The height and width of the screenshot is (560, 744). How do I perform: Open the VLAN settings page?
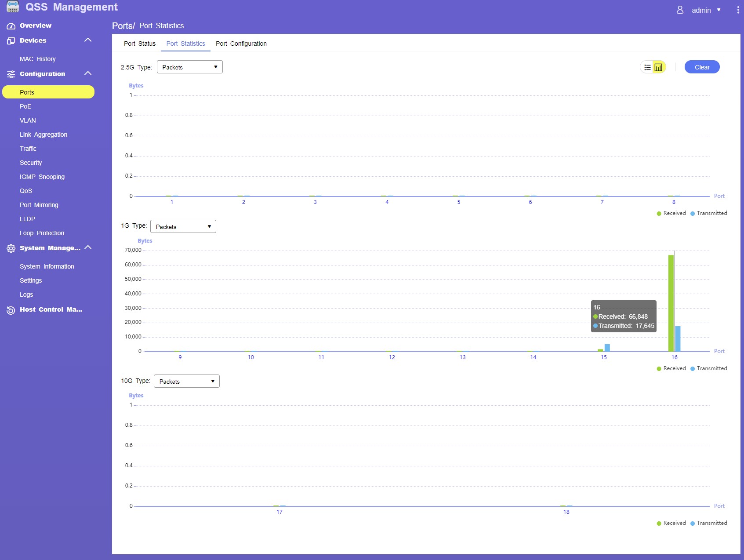(28, 120)
